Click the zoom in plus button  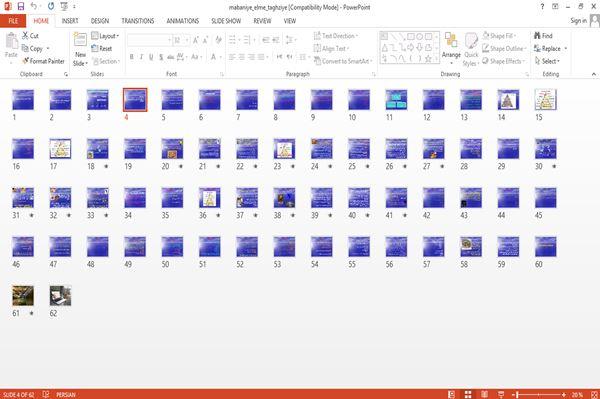[564, 394]
